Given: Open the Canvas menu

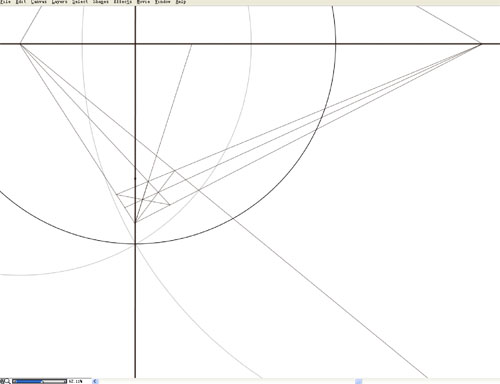Looking at the screenshot, I should [39, 2].
